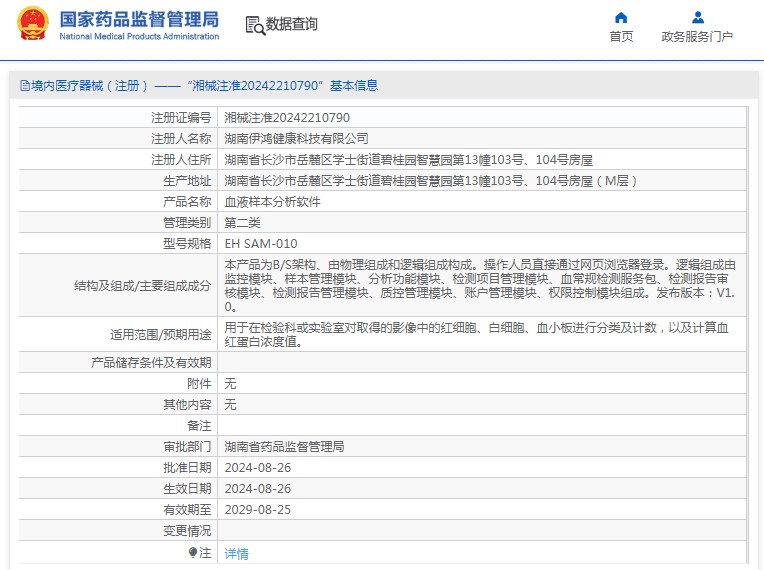Open the 数据查询 data query page

[x=292, y=25]
